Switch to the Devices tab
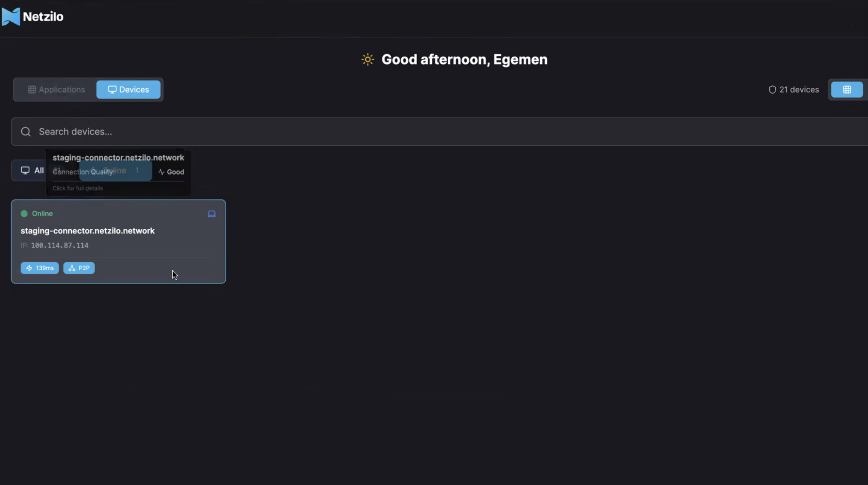 click(x=128, y=90)
